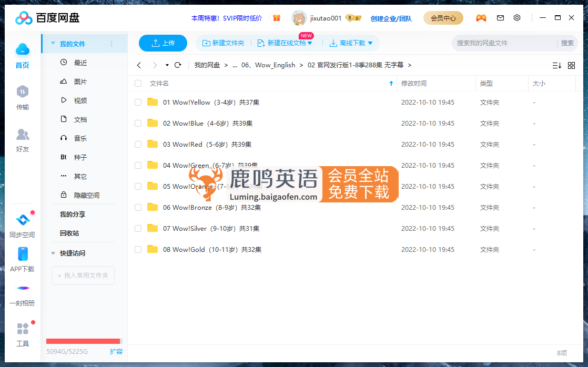Go forward with the right arrow
The width and height of the screenshot is (588, 367).
point(155,65)
